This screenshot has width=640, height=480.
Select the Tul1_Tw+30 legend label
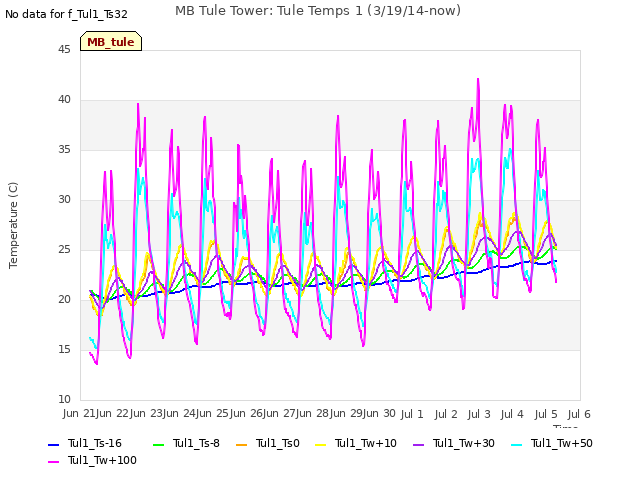tap(464, 443)
